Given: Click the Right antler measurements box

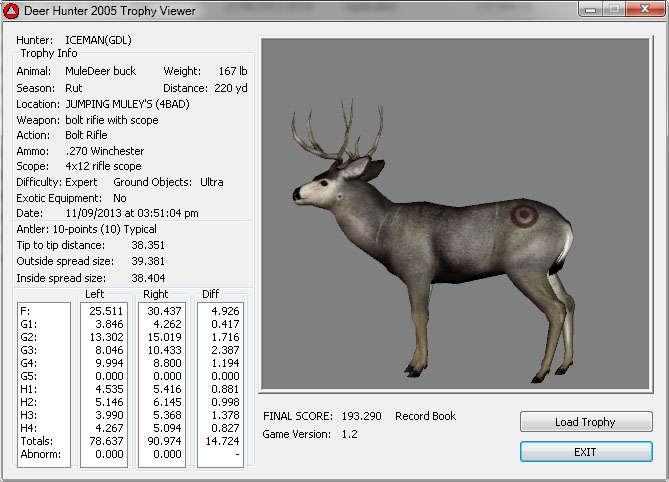Looking at the screenshot, I should point(163,385).
